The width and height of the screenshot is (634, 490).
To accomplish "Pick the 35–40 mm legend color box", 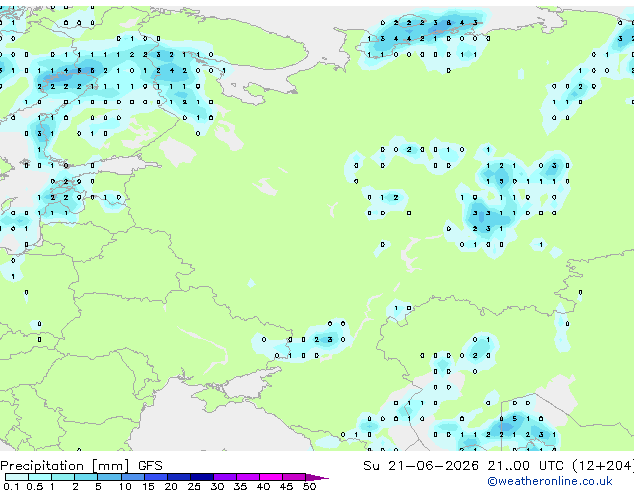I will coord(247,477).
